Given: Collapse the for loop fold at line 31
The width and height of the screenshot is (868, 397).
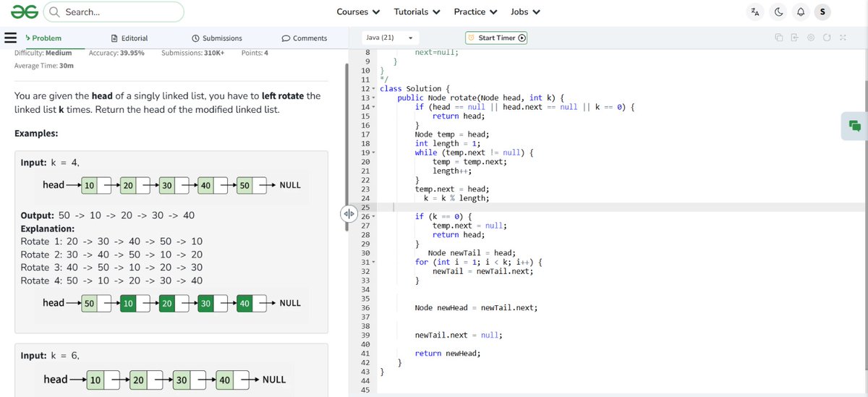Looking at the screenshot, I should point(374,262).
